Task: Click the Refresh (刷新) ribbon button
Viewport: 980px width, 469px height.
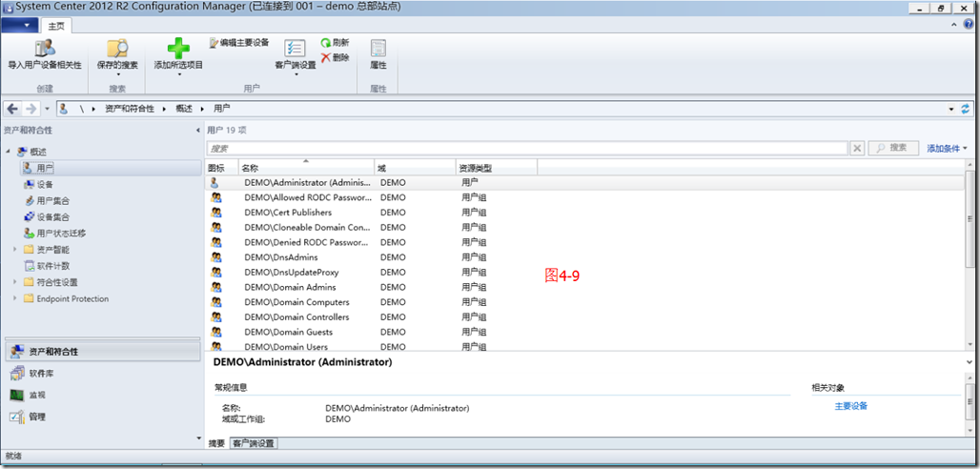Action: click(335, 43)
